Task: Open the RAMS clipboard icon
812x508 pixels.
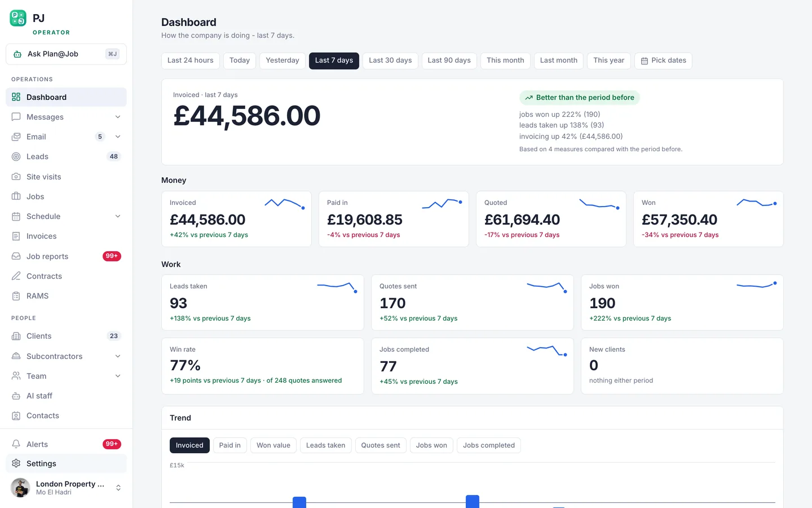Action: (16, 296)
